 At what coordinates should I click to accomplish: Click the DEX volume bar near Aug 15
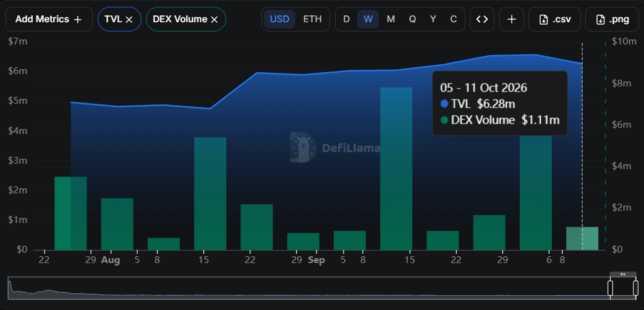click(x=210, y=193)
